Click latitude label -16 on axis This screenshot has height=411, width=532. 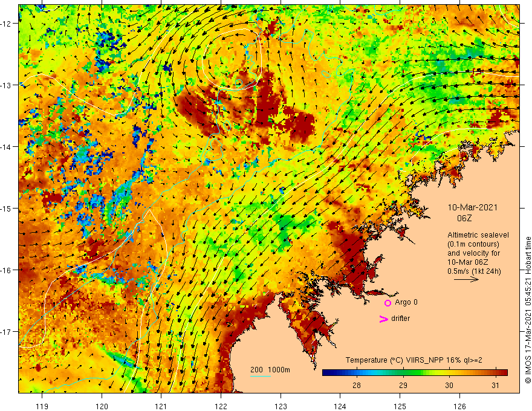[6, 270]
